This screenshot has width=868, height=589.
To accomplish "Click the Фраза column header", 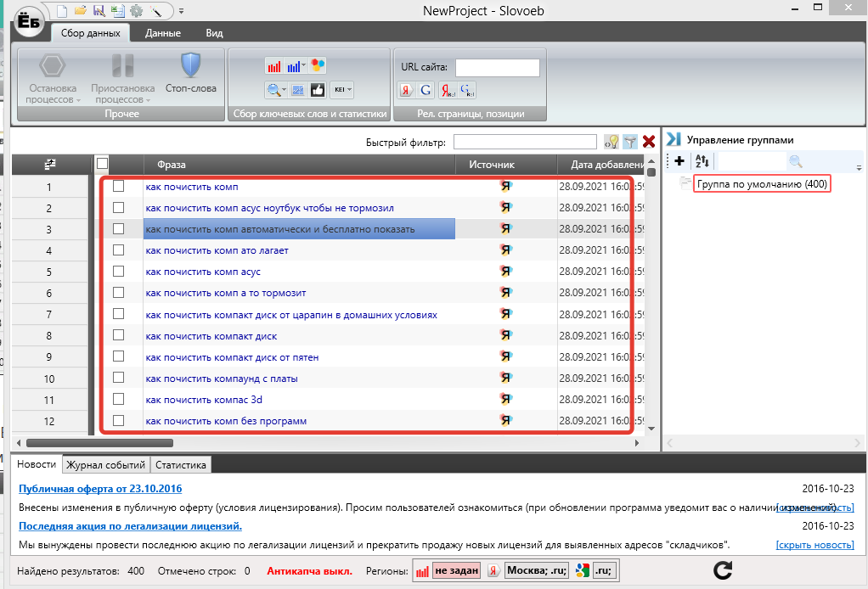I will click(299, 165).
